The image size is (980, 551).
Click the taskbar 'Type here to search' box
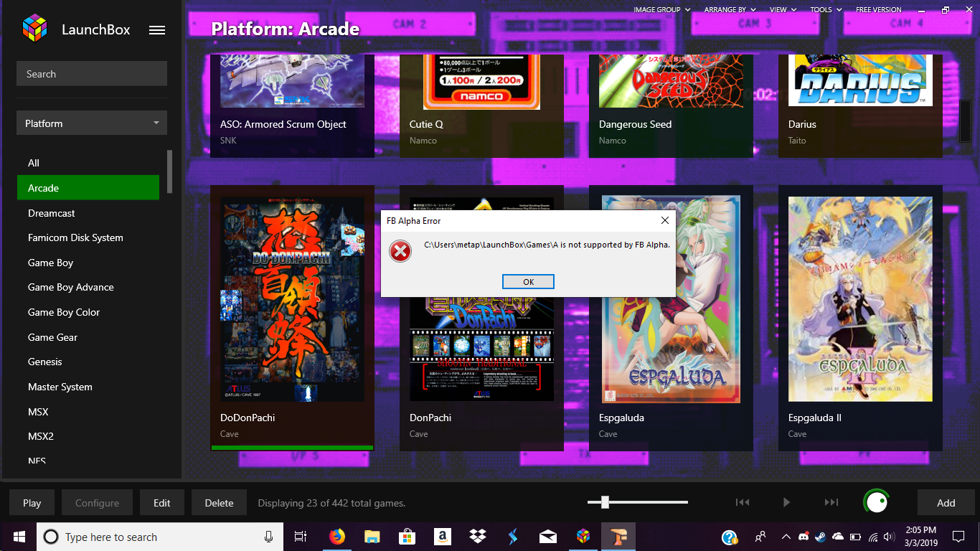point(159,537)
